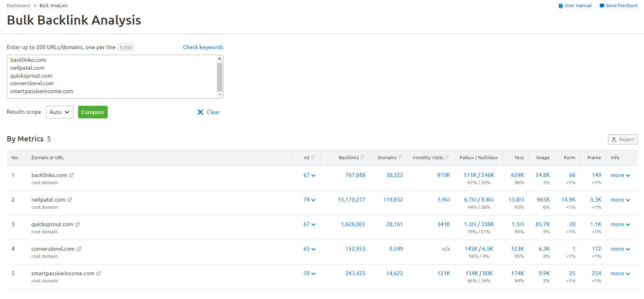The height and width of the screenshot is (299, 644).
Task: Click backlinks value 767,088
Action: (355, 175)
